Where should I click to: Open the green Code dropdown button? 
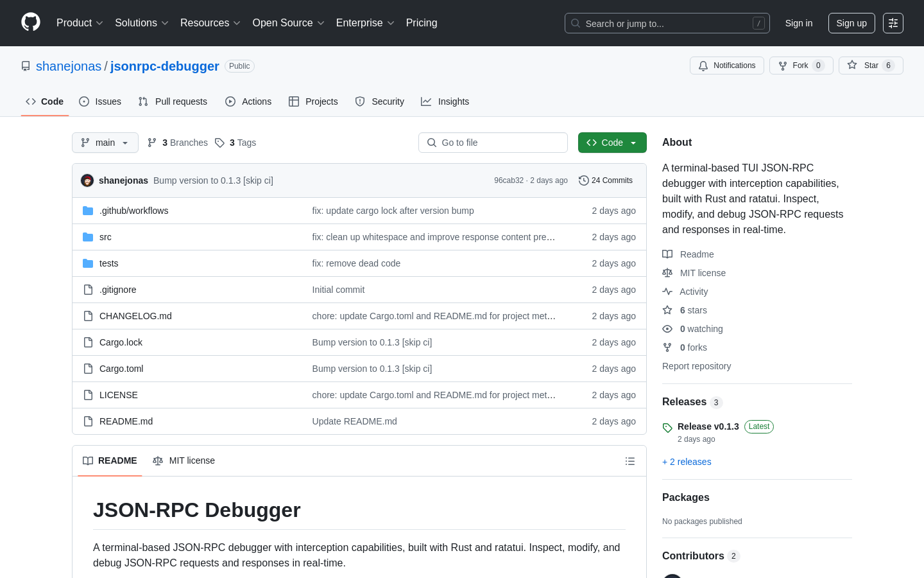(x=612, y=143)
